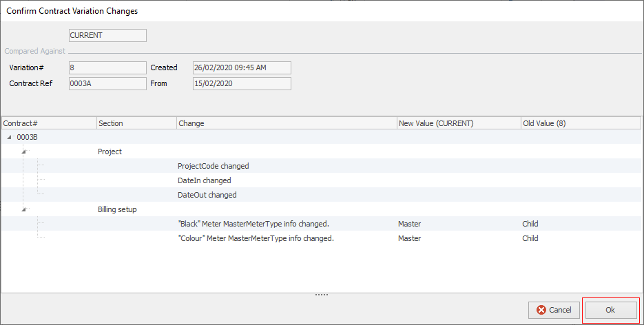Sort by Contract# column header
This screenshot has width=644, height=325.
(x=48, y=123)
